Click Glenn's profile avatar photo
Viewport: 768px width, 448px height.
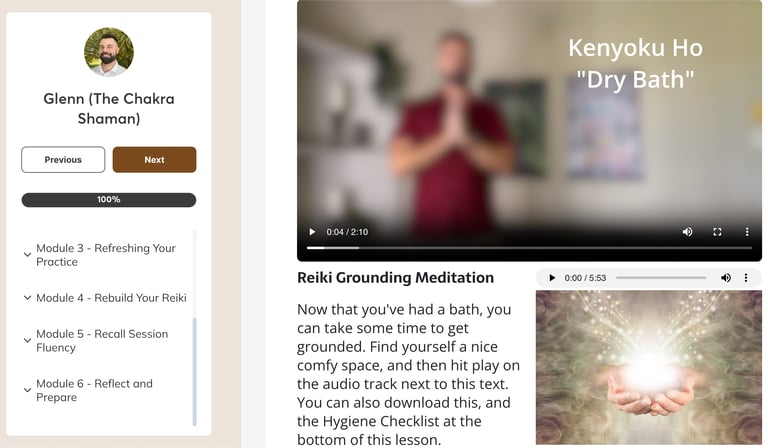coord(109,52)
